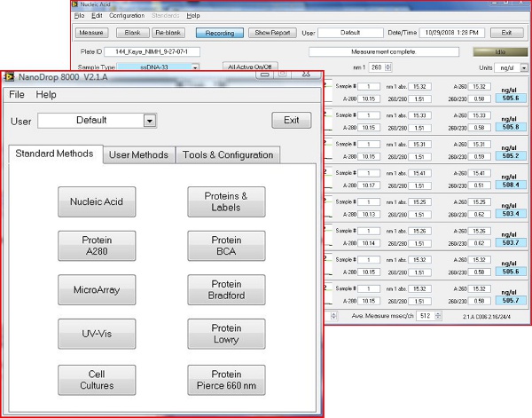Viewport: 532px width, 418px height.
Task: Open the Units ng/ul dropdown
Action: (524, 68)
